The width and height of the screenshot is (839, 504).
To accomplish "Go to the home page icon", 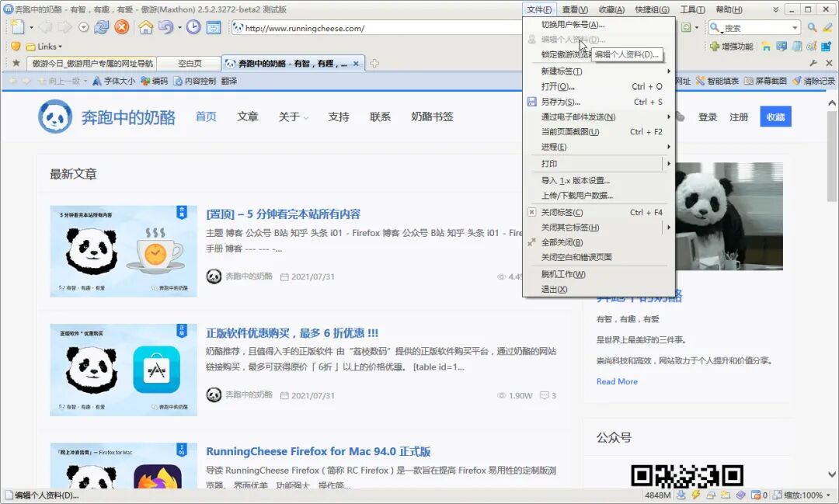I will (x=145, y=27).
